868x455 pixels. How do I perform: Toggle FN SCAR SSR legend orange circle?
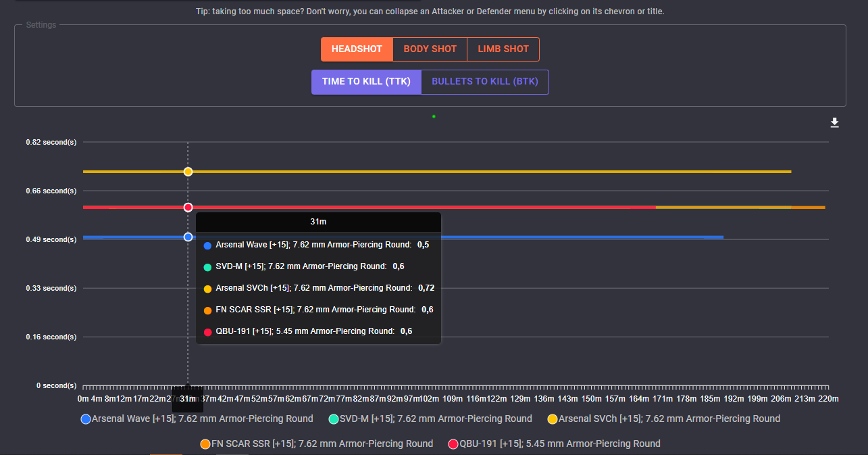205,444
